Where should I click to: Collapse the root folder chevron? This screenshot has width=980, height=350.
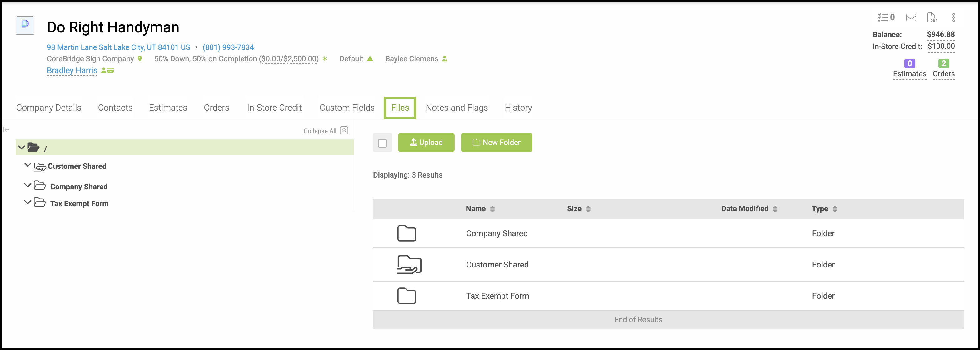coord(21,147)
